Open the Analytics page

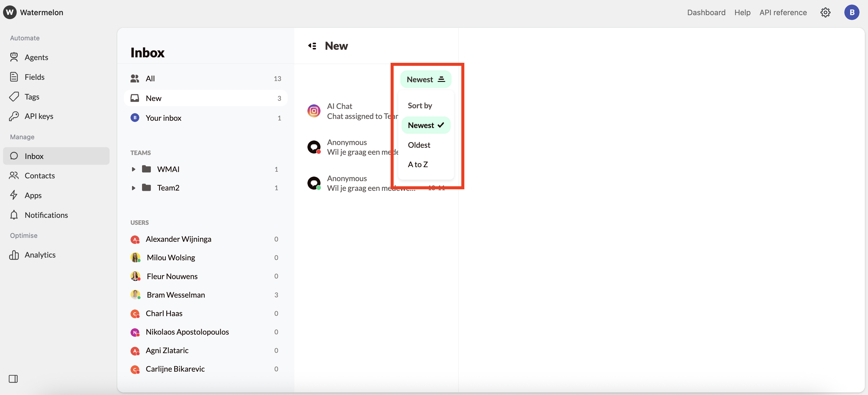point(40,255)
